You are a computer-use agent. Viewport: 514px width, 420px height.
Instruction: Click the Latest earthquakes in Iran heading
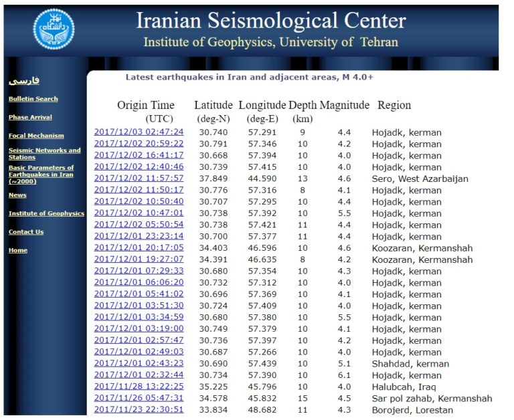click(x=249, y=78)
